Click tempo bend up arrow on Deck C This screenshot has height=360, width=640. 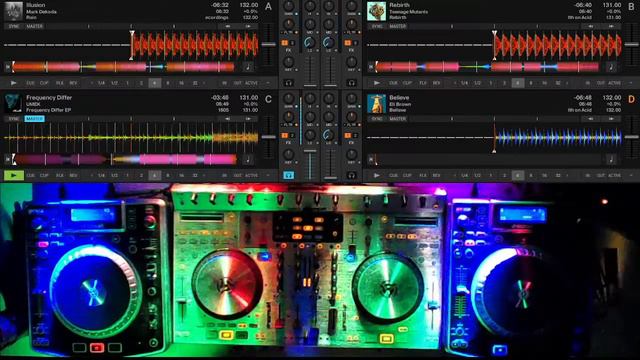pos(248,119)
